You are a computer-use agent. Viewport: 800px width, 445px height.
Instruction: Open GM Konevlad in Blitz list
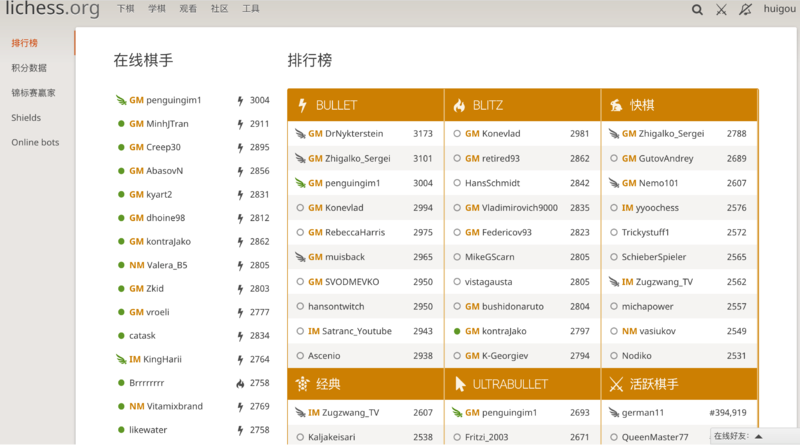pyautogui.click(x=492, y=134)
